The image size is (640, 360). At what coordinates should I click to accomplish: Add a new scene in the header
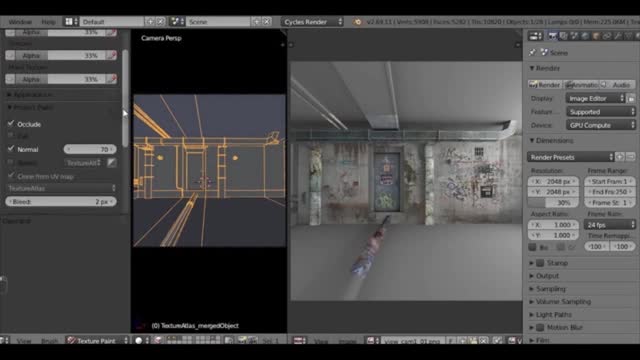[x=256, y=22]
